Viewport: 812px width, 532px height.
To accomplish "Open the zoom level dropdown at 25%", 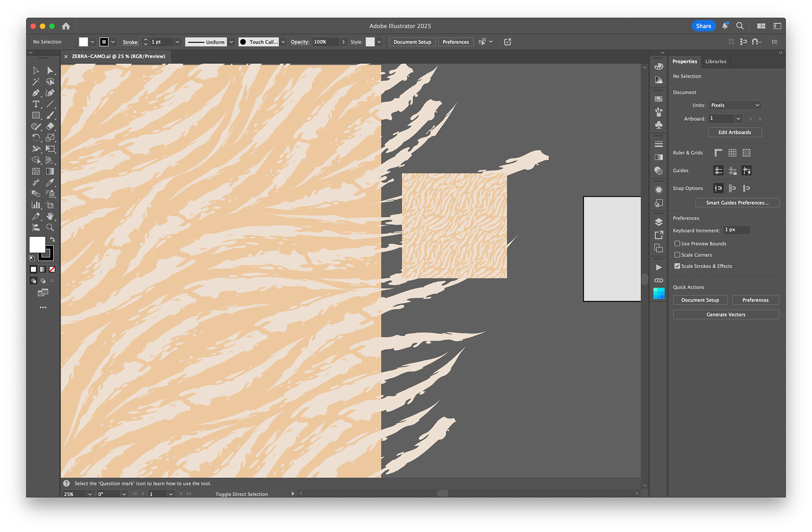I will point(90,494).
